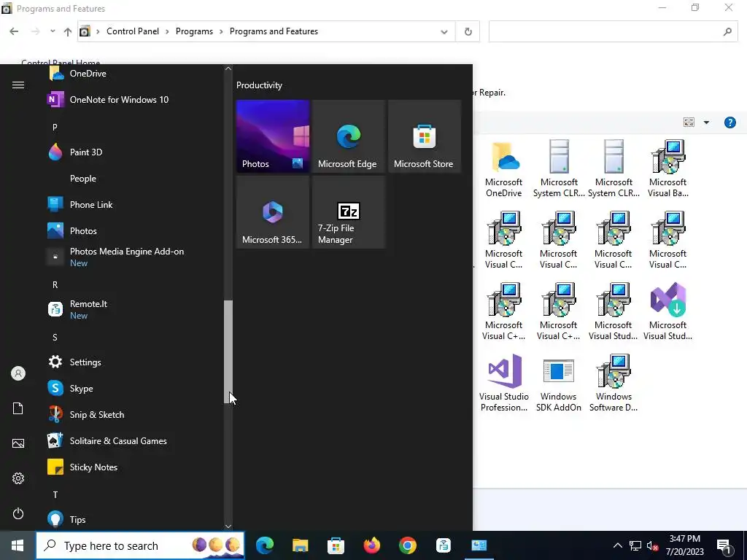Open the user account icon in Start
This screenshot has width=747, height=560.
(x=18, y=373)
